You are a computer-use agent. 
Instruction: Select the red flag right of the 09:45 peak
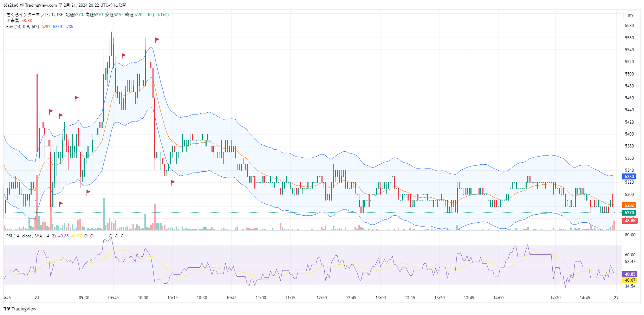(x=124, y=55)
